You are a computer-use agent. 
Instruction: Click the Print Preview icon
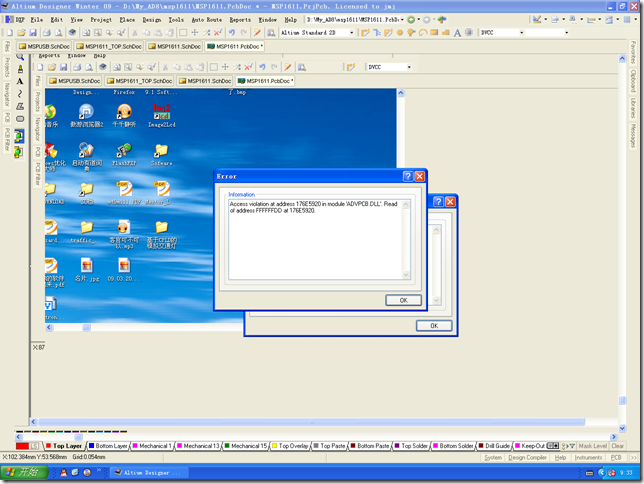point(59,32)
